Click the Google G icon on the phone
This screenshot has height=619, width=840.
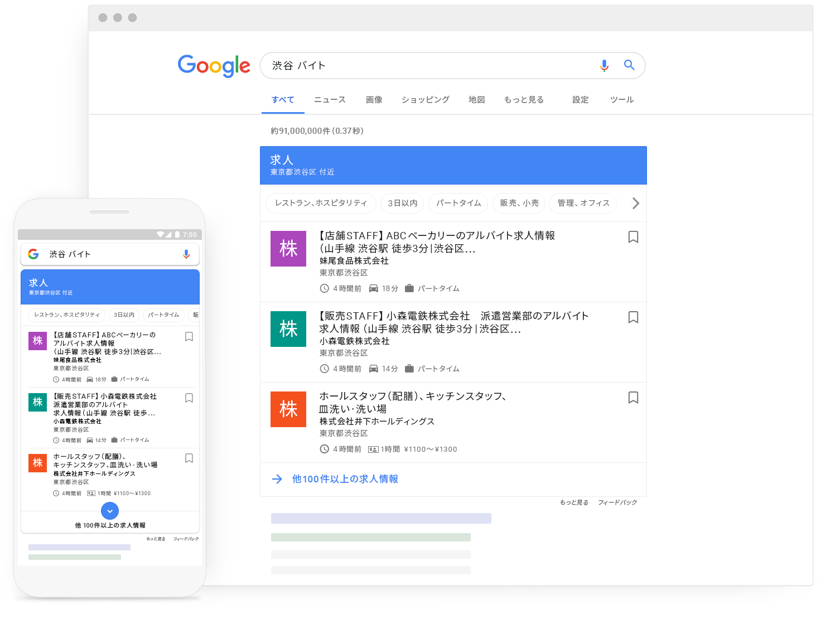coord(33,254)
